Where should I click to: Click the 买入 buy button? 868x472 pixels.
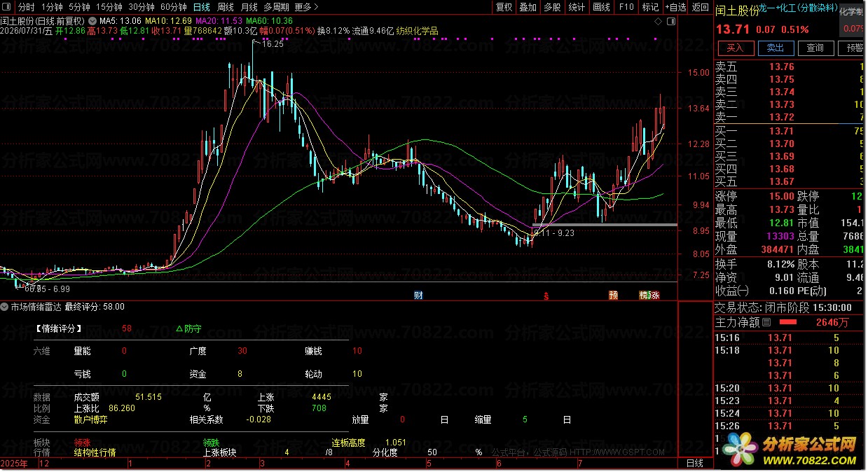[735, 48]
